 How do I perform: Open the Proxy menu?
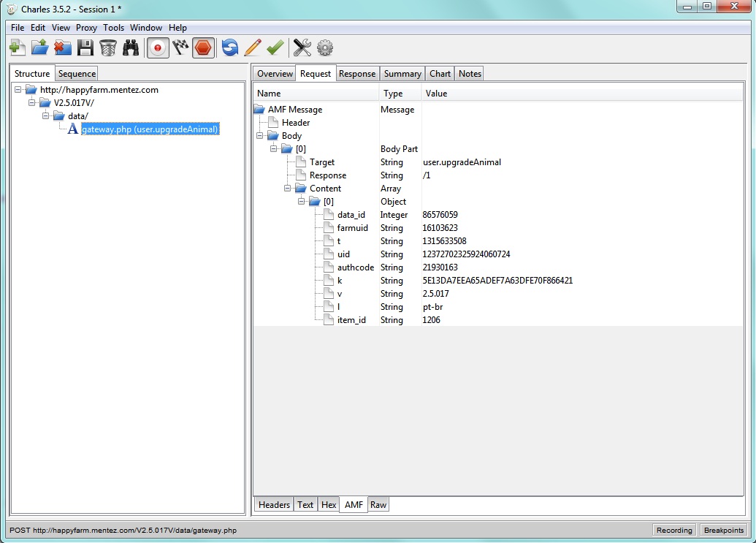(86, 28)
